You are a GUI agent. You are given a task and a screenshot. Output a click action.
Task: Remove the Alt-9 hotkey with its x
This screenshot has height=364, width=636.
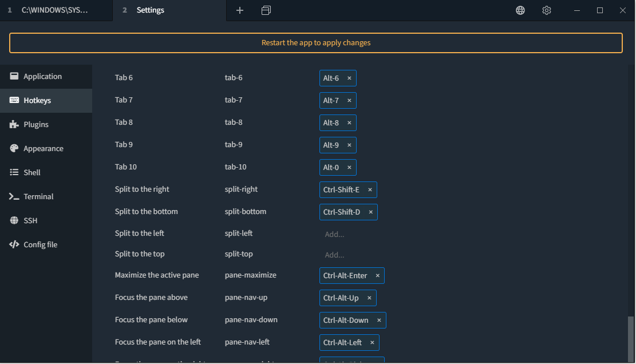(x=349, y=145)
